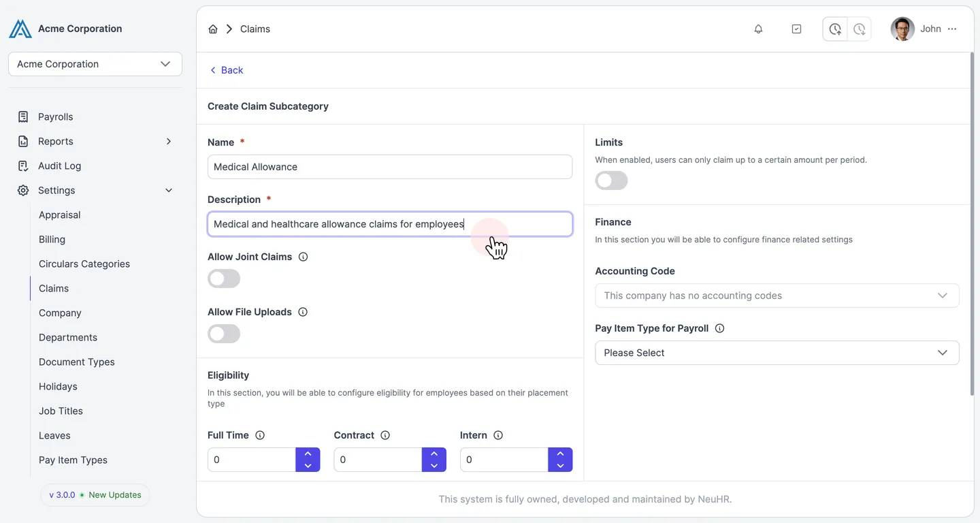Open Departments settings

tap(68, 337)
